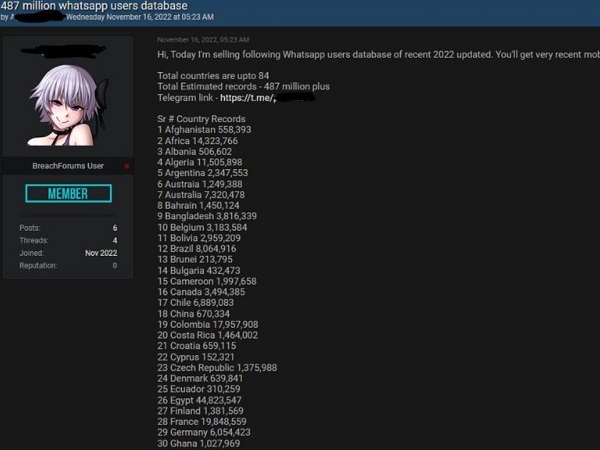Click the row Austraia 1,249,388
The image size is (600, 450).
click(200, 184)
